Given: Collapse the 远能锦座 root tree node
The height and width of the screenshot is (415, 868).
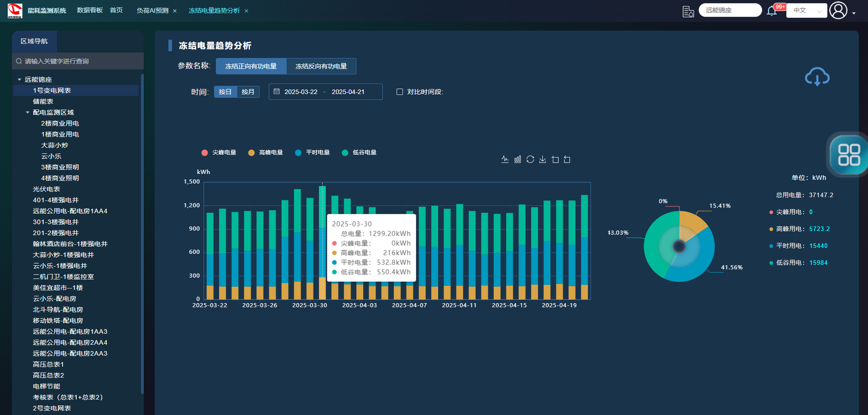Looking at the screenshot, I should [20, 79].
